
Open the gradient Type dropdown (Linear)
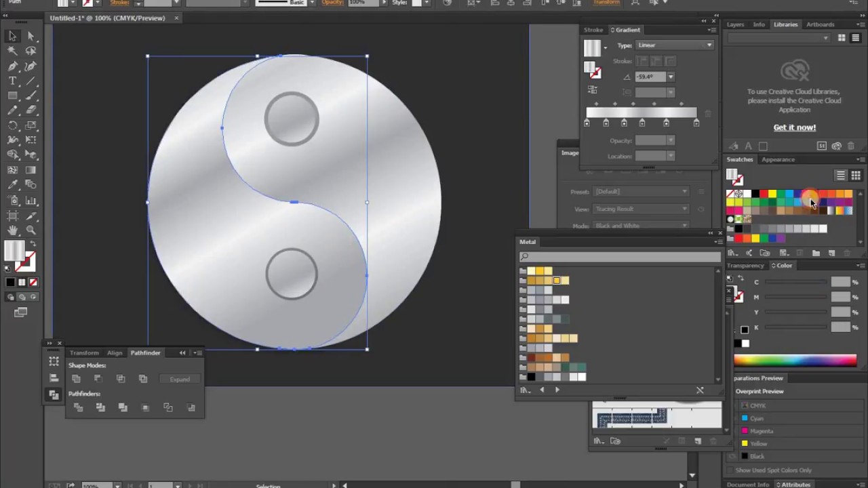(675, 45)
